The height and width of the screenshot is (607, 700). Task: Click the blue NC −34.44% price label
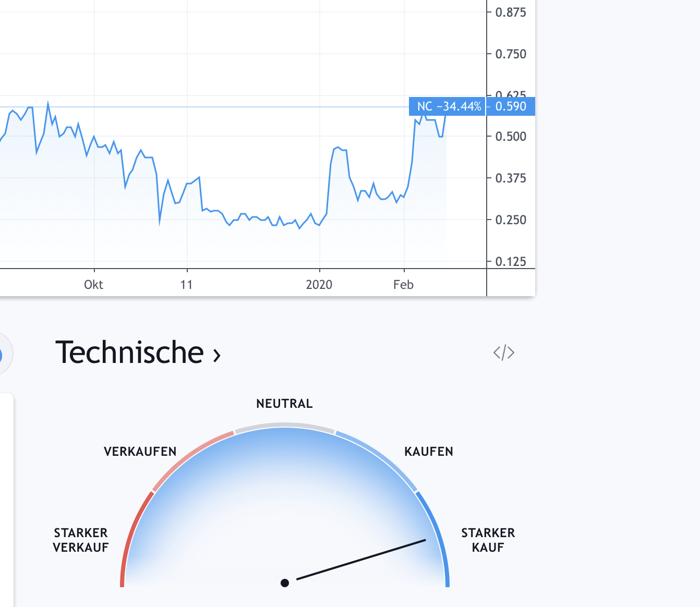[x=450, y=106]
